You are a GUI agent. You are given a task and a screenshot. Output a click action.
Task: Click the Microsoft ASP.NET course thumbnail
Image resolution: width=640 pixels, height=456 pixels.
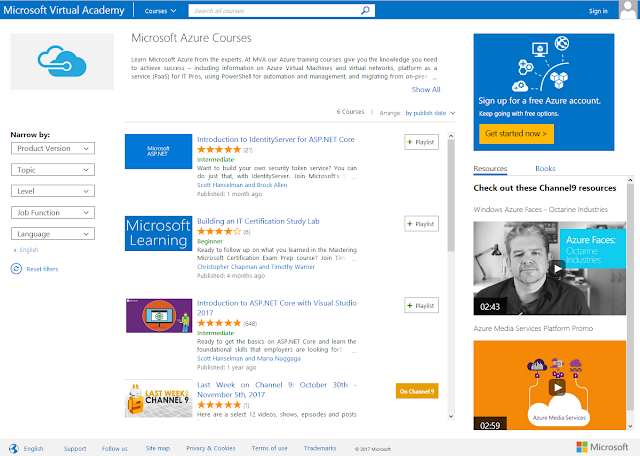click(158, 151)
